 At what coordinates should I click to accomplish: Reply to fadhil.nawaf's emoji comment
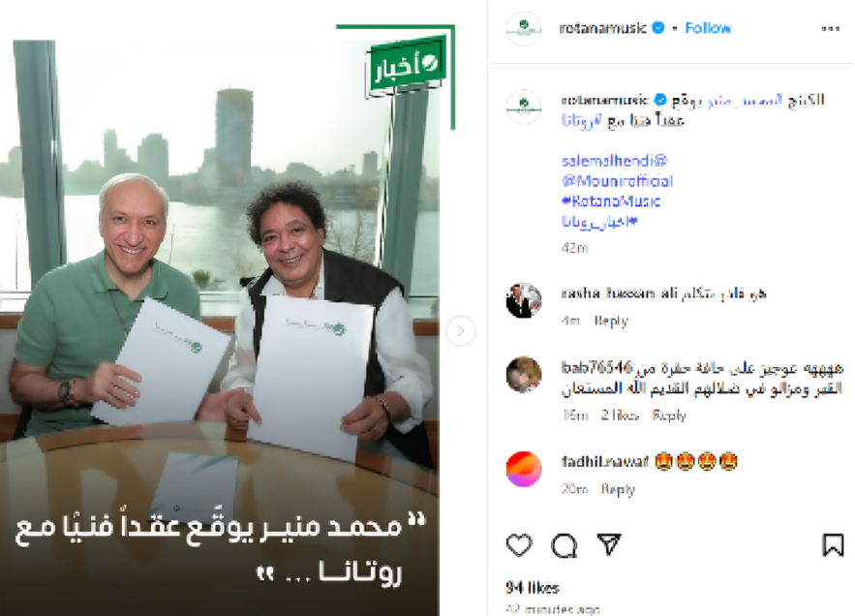click(x=618, y=489)
